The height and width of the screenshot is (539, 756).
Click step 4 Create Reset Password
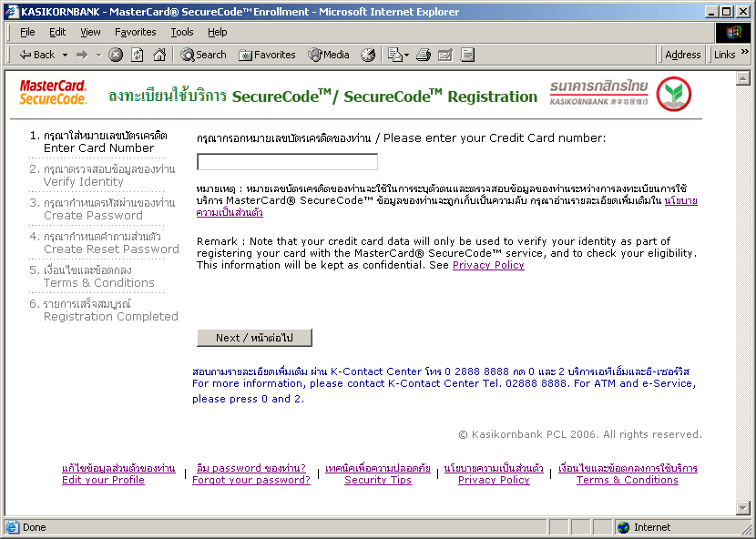[x=104, y=243]
